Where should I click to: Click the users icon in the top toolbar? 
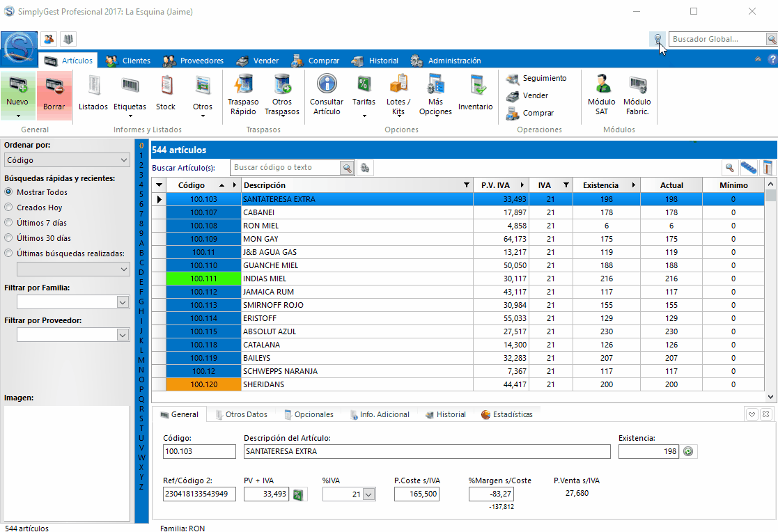pos(49,39)
